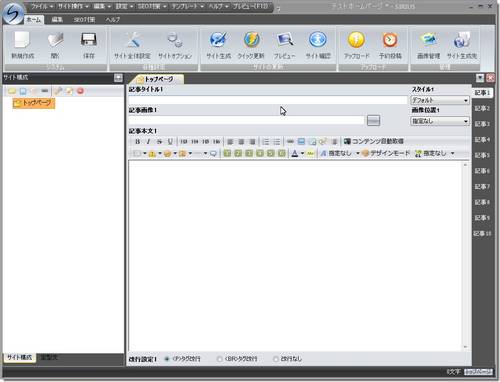Insert numbered list in editor

tap(266, 142)
